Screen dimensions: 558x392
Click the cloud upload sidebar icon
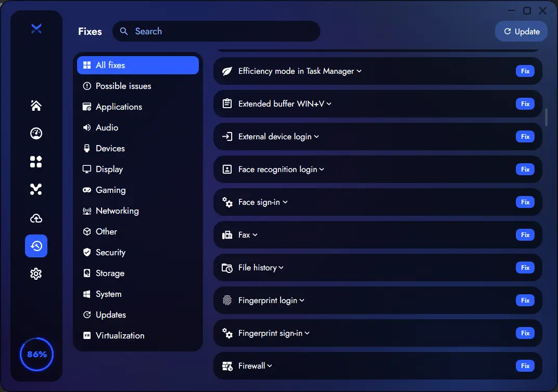click(36, 218)
